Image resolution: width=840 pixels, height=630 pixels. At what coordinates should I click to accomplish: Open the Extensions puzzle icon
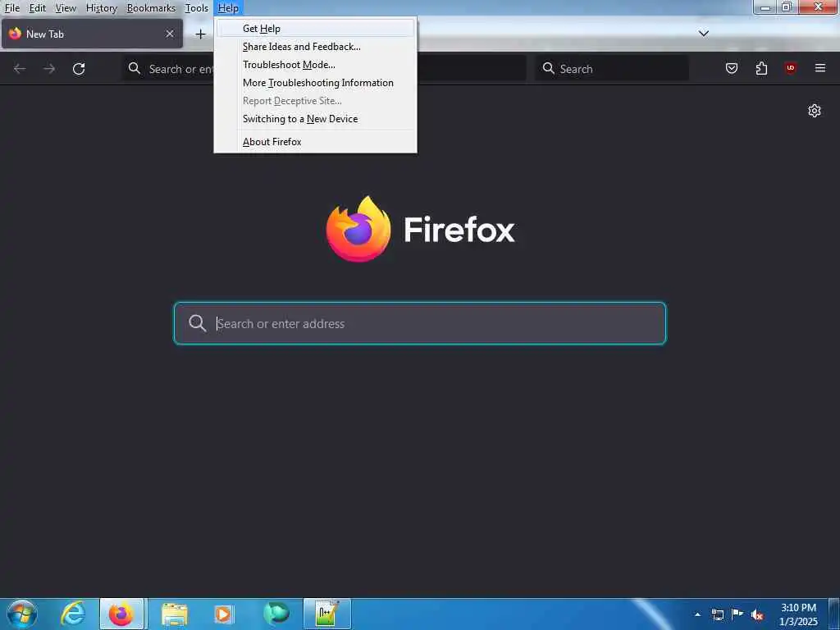(x=761, y=68)
